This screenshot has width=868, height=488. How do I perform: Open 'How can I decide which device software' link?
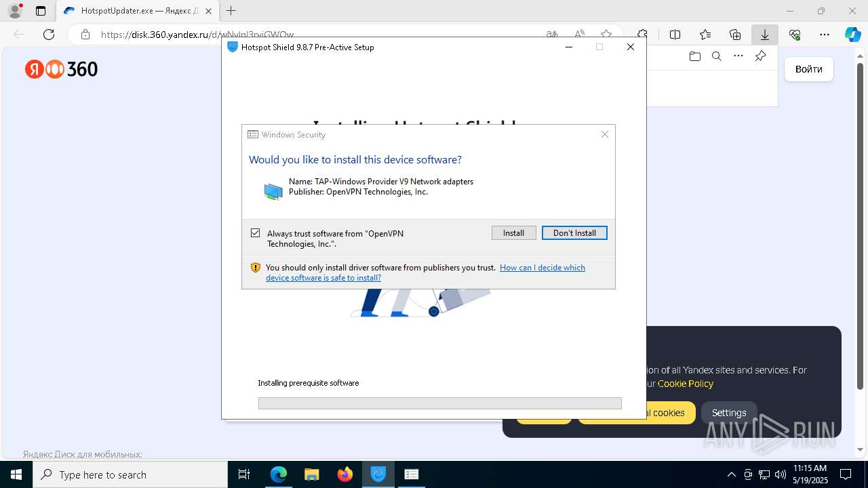pyautogui.click(x=425, y=272)
